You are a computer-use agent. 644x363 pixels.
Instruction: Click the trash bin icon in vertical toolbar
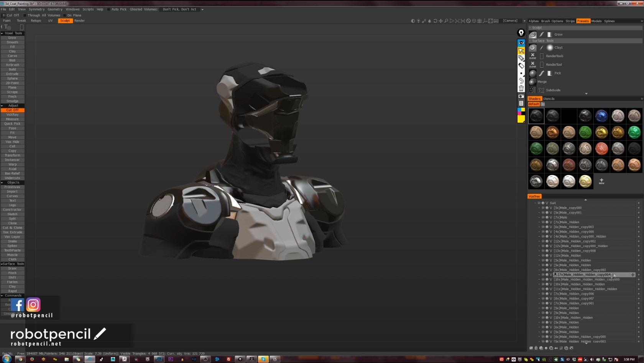(x=521, y=88)
